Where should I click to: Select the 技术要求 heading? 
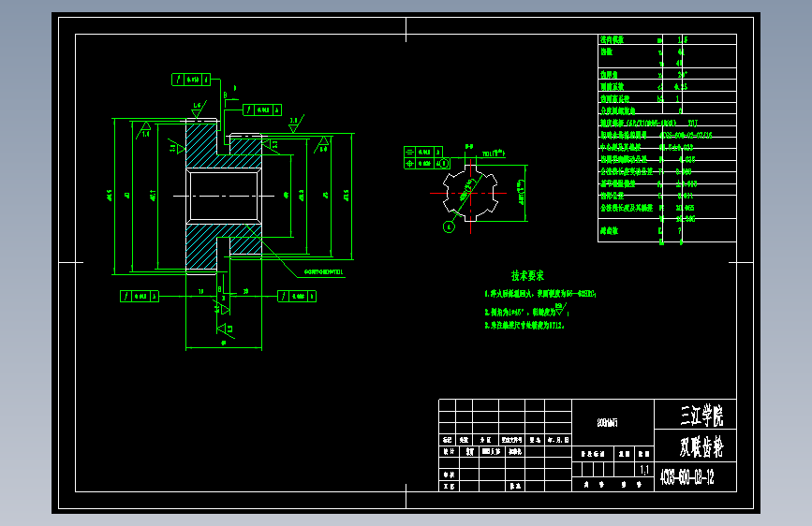click(527, 275)
